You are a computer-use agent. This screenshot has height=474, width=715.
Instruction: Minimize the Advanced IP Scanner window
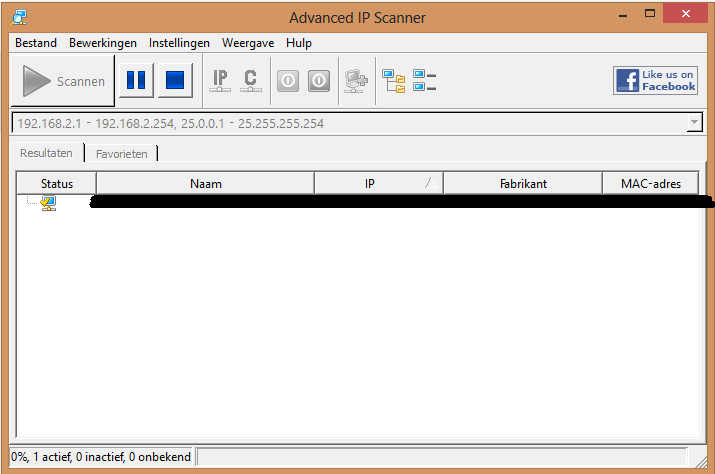coord(623,15)
